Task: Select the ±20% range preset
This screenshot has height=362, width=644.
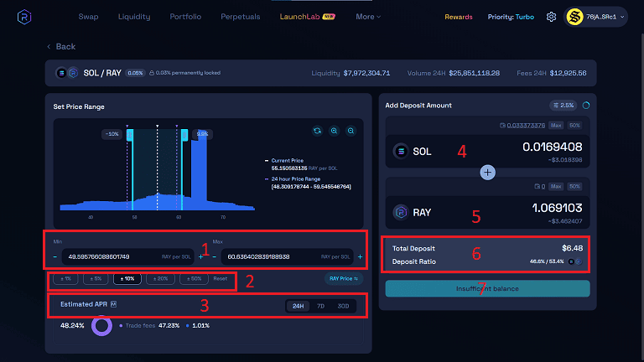Action: tap(161, 279)
